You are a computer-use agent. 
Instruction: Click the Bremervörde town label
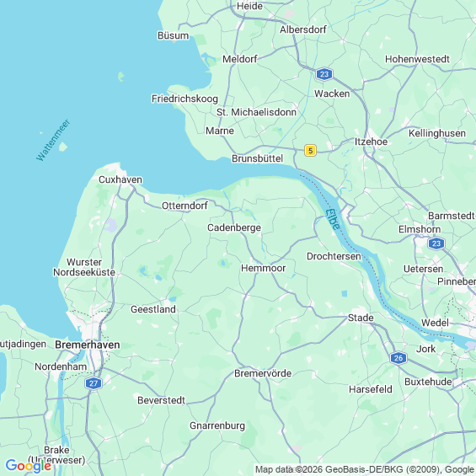(x=263, y=373)
